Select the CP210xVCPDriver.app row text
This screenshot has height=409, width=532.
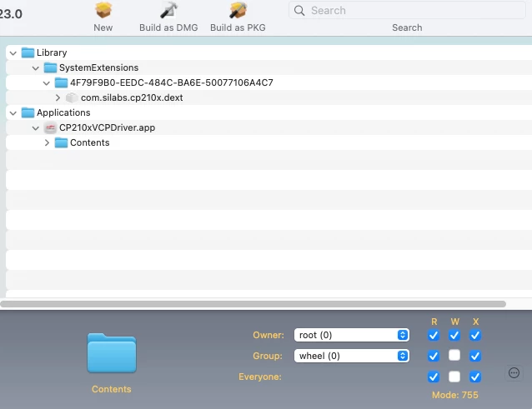pyautogui.click(x=108, y=127)
